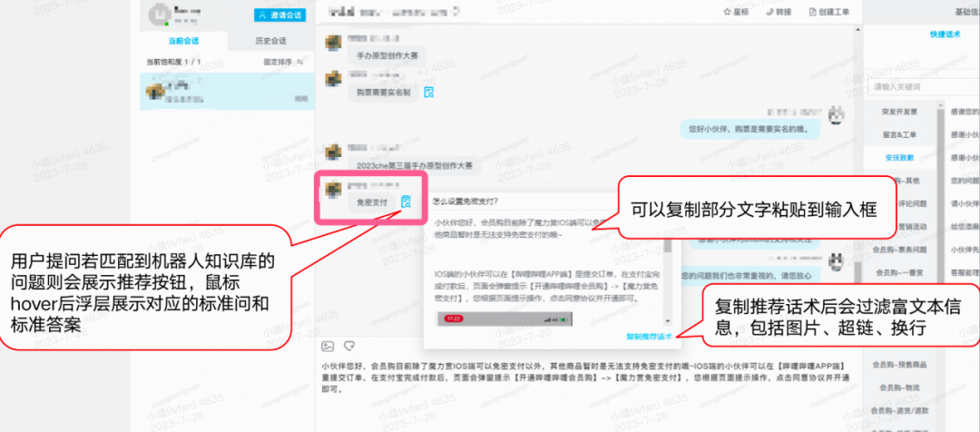Switch to the 当前会话 tab
Viewport: 980px width, 432px height.
coord(183,41)
